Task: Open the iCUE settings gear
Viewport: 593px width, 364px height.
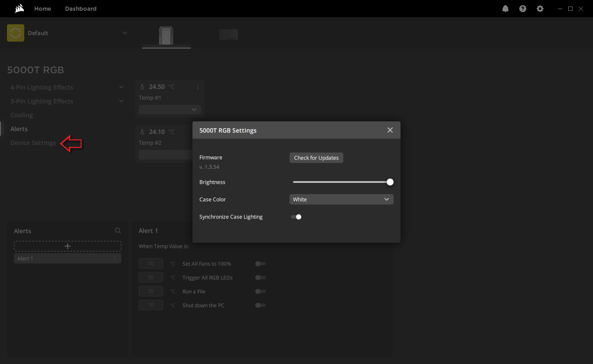Action: pos(540,9)
